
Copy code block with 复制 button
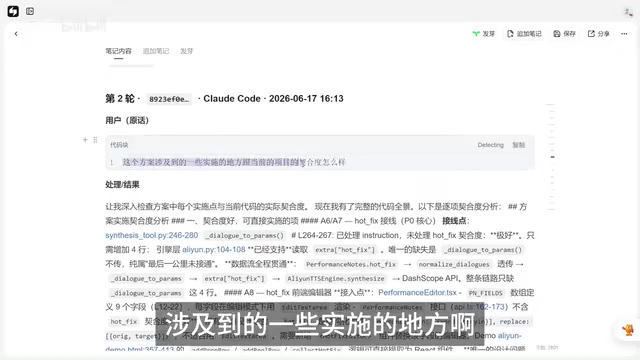click(x=518, y=145)
